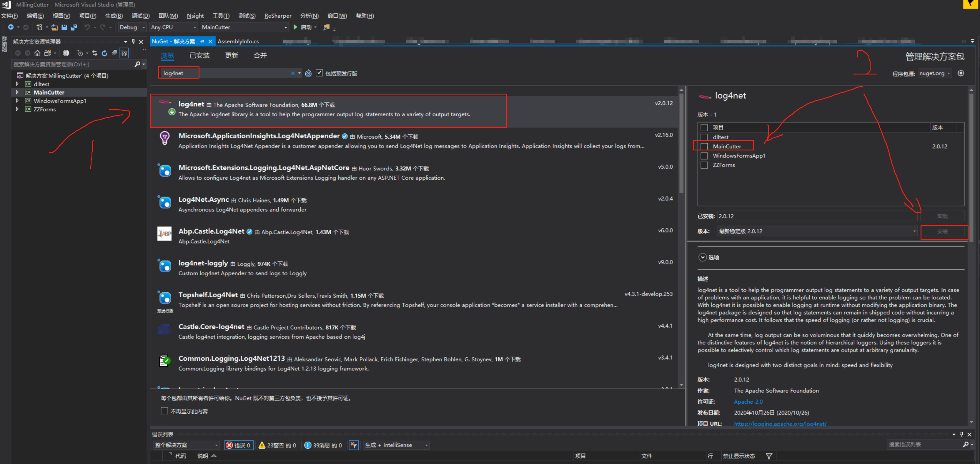This screenshot has width=980, height=464.
Task: Click the Undo icon on the toolbar
Action: (88, 27)
